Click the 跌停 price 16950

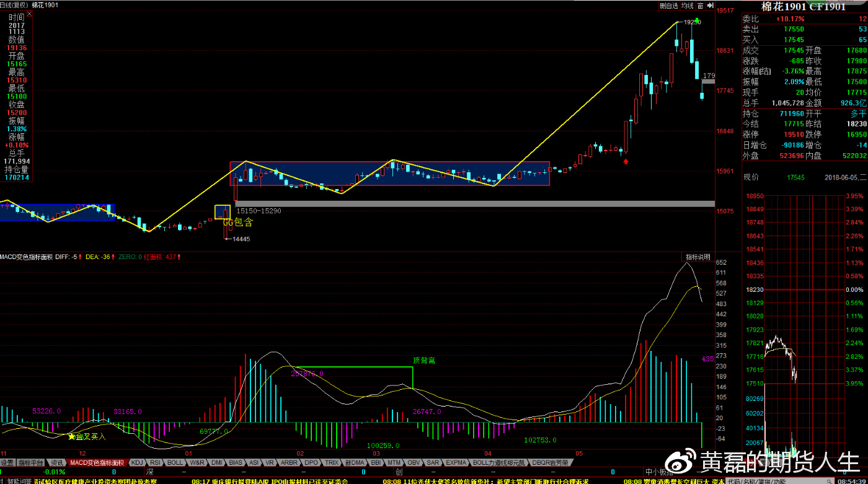[x=856, y=134]
